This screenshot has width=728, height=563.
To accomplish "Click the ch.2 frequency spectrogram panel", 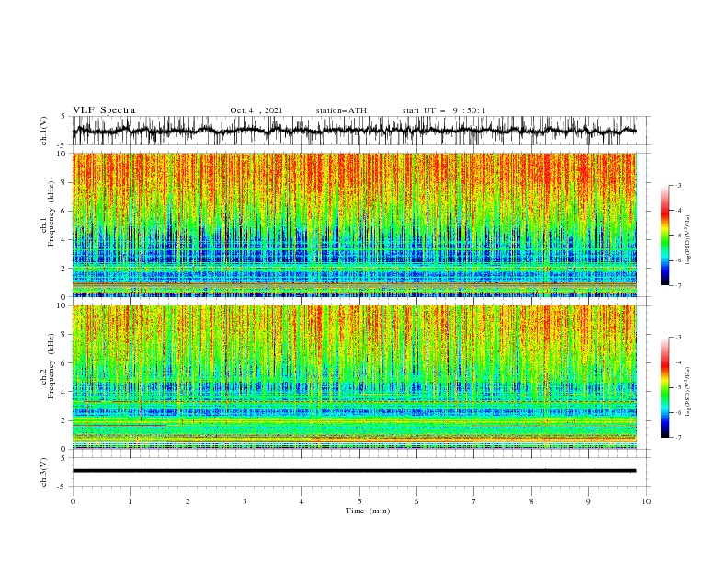I will point(355,377).
